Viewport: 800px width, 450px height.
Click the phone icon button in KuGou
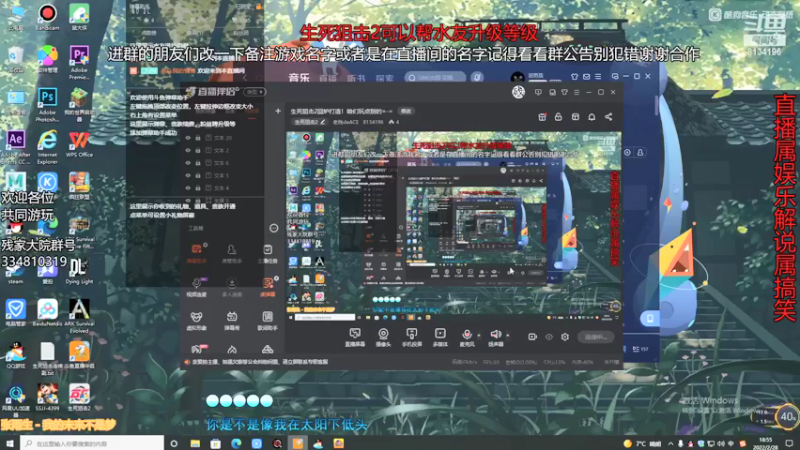point(650,318)
